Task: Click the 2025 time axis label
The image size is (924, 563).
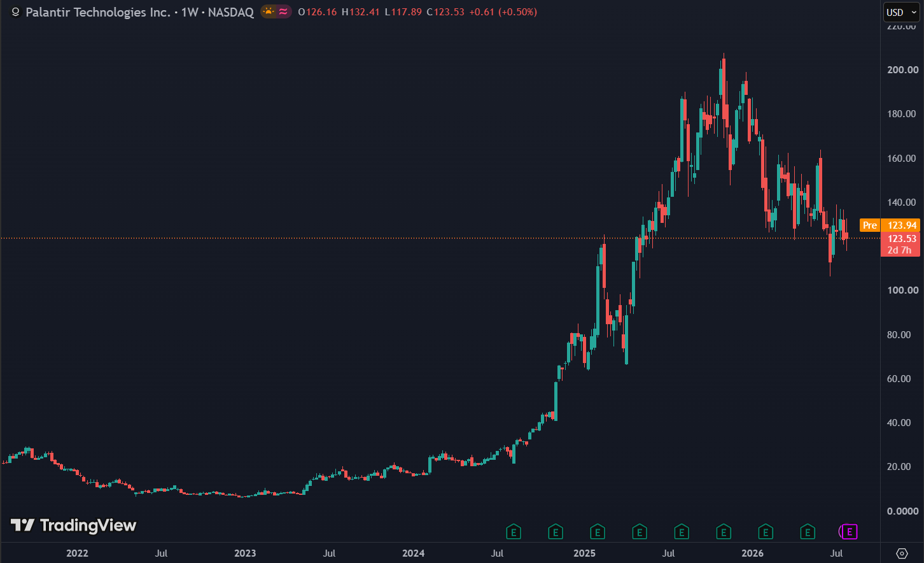Action: coord(585,553)
